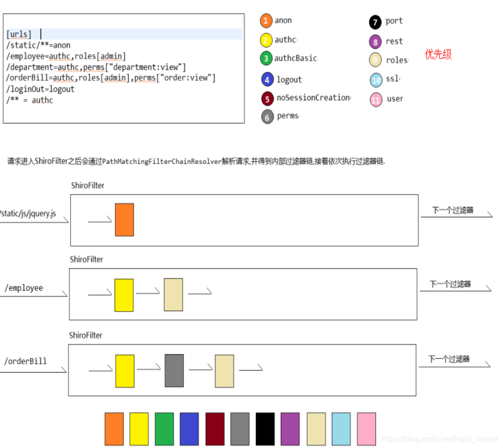The image size is (503, 448).
Task: Select the pink swatch in bottom palette row
Action: (x=367, y=429)
